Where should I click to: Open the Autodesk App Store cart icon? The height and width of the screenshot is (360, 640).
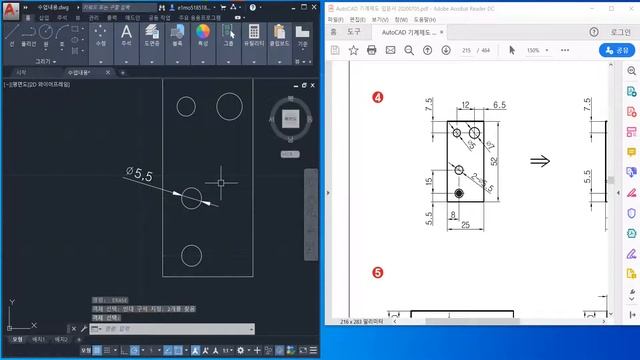tap(223, 7)
